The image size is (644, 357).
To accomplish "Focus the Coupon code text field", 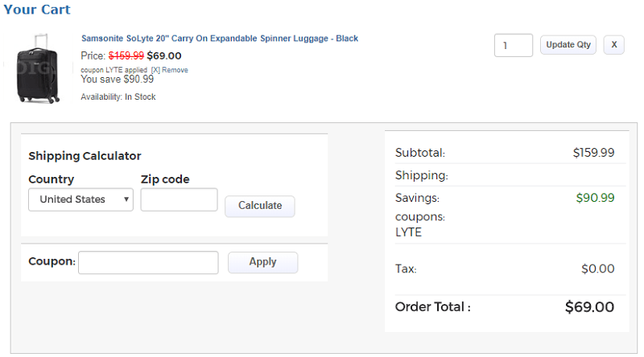I will pos(148,262).
